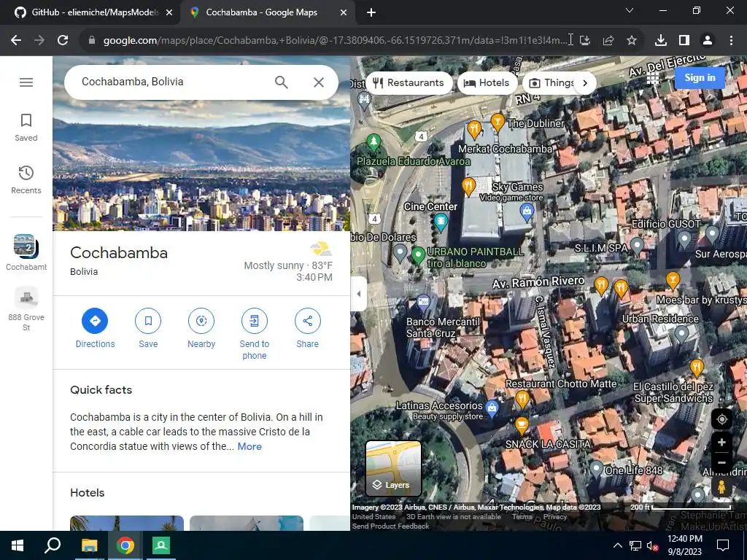
Task: Select the One Life 848 pin
Action: [596, 470]
